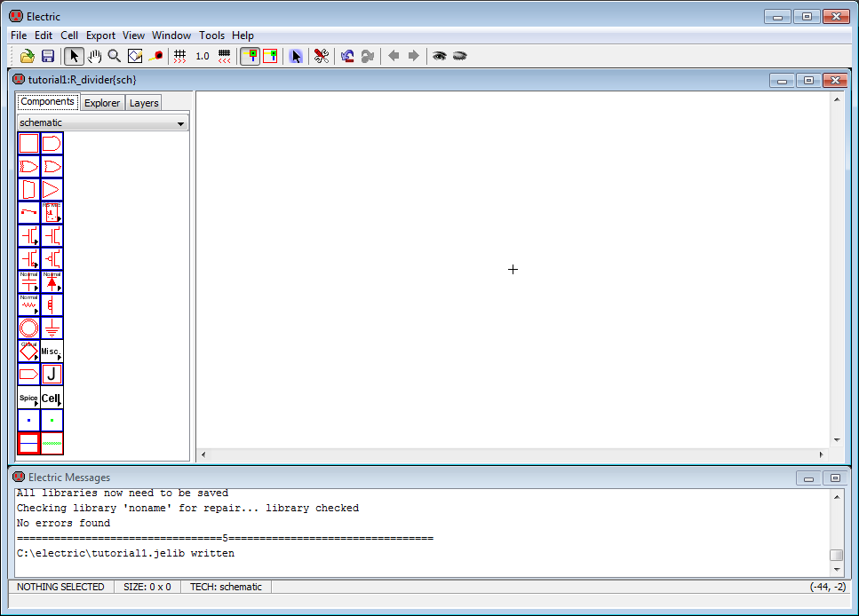The height and width of the screenshot is (616, 859).
Task: Expand the 4-port transistor options
Action: click(29, 259)
